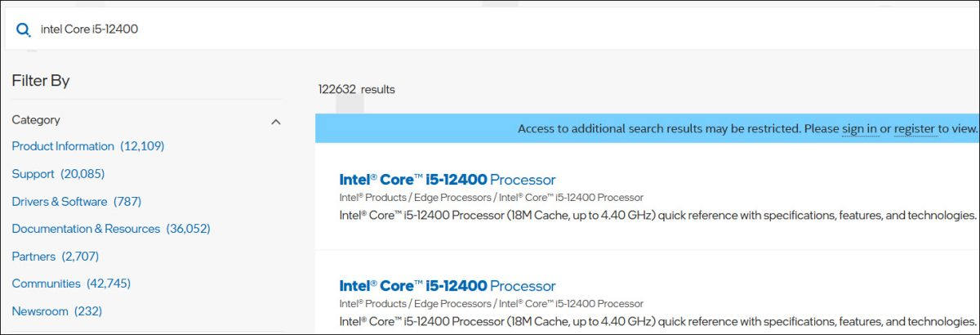Filter by Product Information category
Screen dimensions: 980x335
click(63, 146)
